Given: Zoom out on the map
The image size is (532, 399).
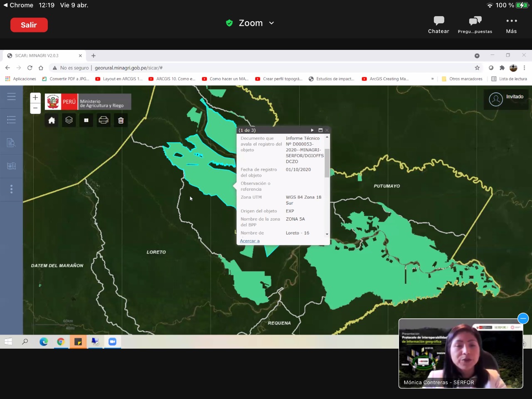Looking at the screenshot, I should click(x=35, y=108).
